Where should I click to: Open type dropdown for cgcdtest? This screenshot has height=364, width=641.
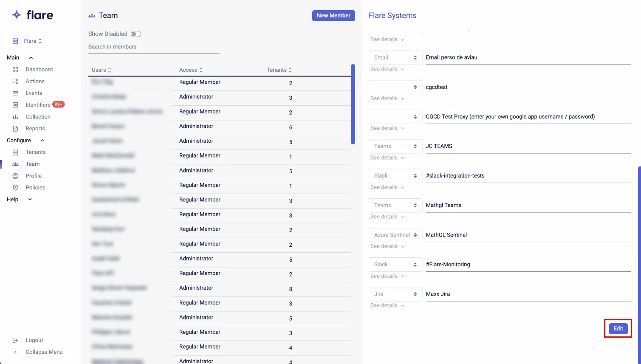tap(395, 87)
